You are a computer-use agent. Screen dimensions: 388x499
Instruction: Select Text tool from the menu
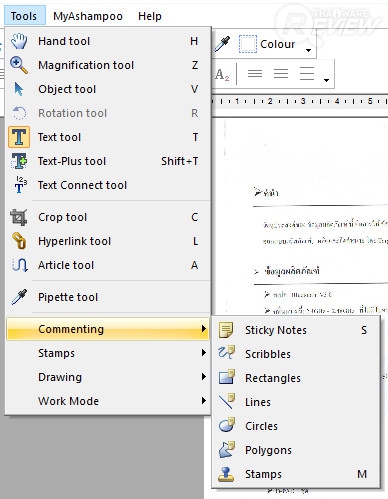click(108, 137)
